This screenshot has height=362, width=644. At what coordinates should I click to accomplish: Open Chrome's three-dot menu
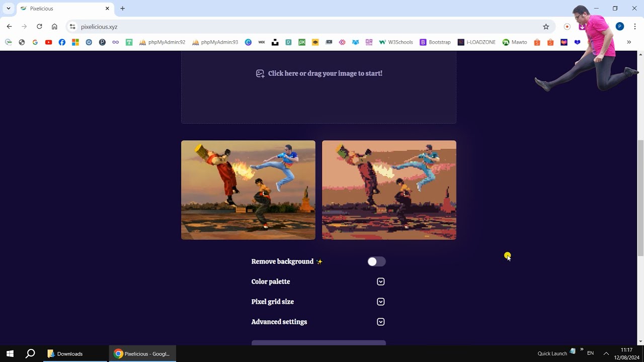pos(634,27)
